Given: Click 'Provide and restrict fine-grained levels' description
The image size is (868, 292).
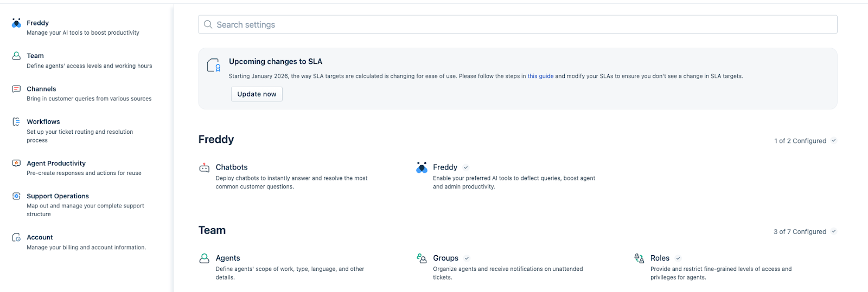Looking at the screenshot, I should [721, 273].
